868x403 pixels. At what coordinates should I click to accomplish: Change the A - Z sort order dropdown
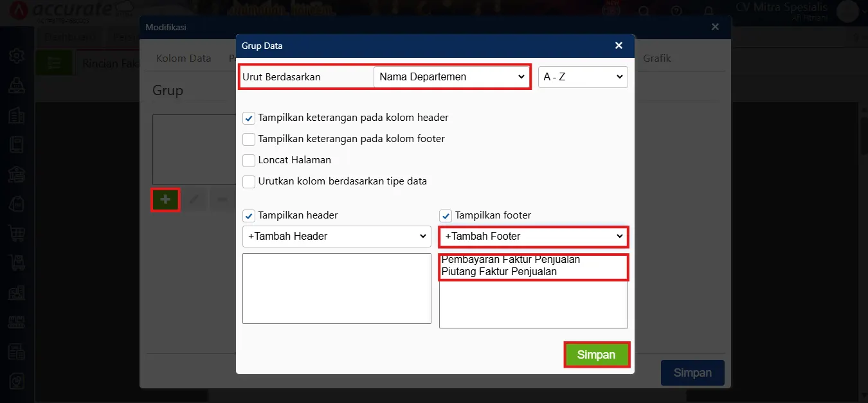[x=582, y=76]
